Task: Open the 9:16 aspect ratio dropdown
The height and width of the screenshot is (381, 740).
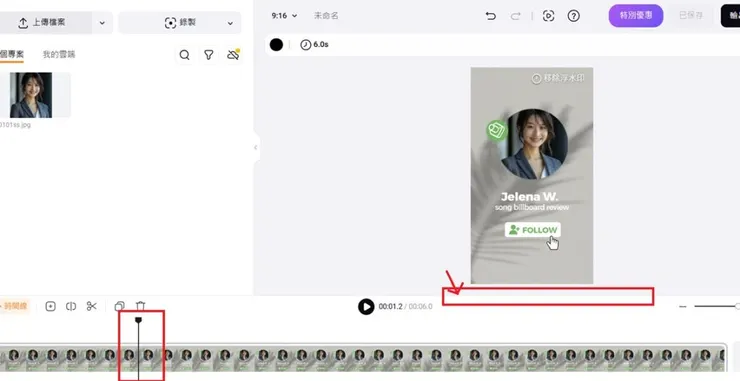Action: (x=284, y=16)
